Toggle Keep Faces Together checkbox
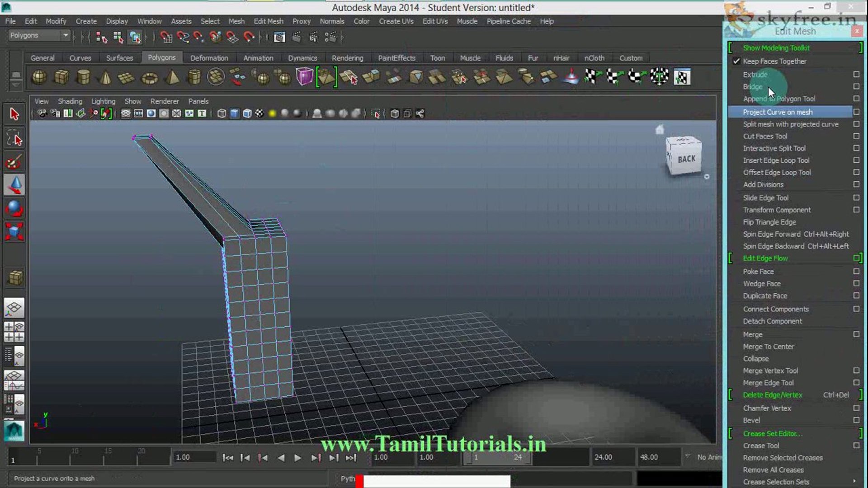868x488 pixels. click(736, 61)
